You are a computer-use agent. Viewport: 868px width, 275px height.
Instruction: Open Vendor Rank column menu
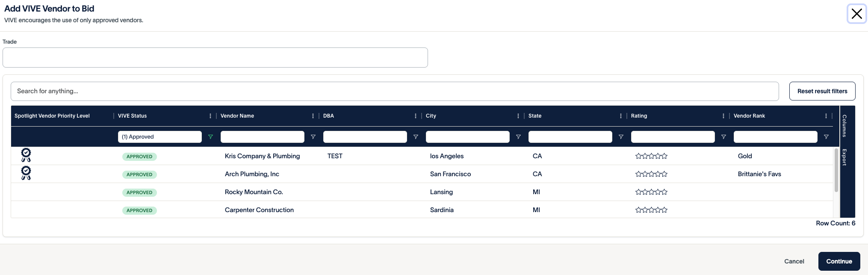(x=826, y=116)
